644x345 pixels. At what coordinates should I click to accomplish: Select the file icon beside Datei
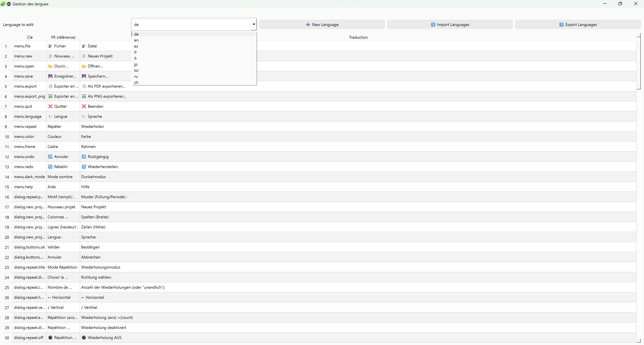[x=84, y=46]
